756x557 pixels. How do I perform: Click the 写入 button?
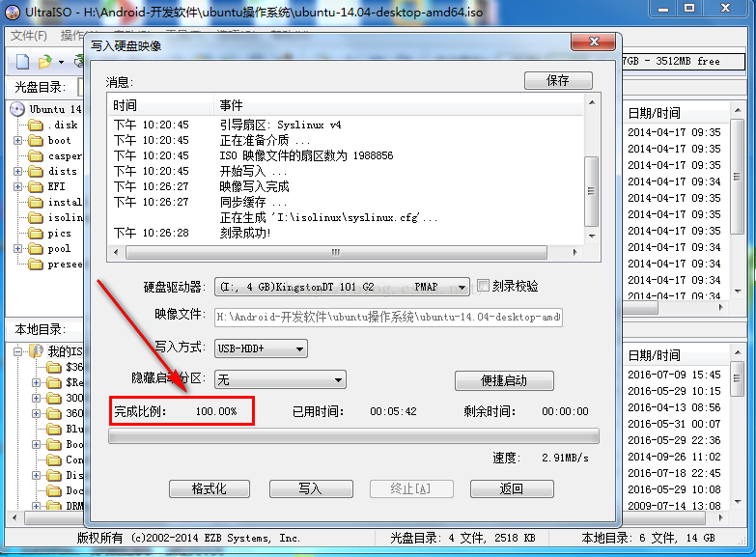coord(311,488)
